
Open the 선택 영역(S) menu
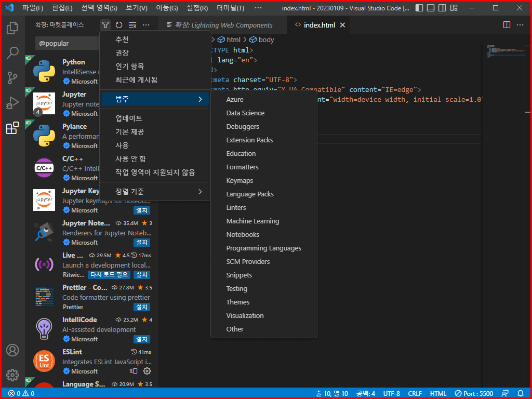click(99, 8)
